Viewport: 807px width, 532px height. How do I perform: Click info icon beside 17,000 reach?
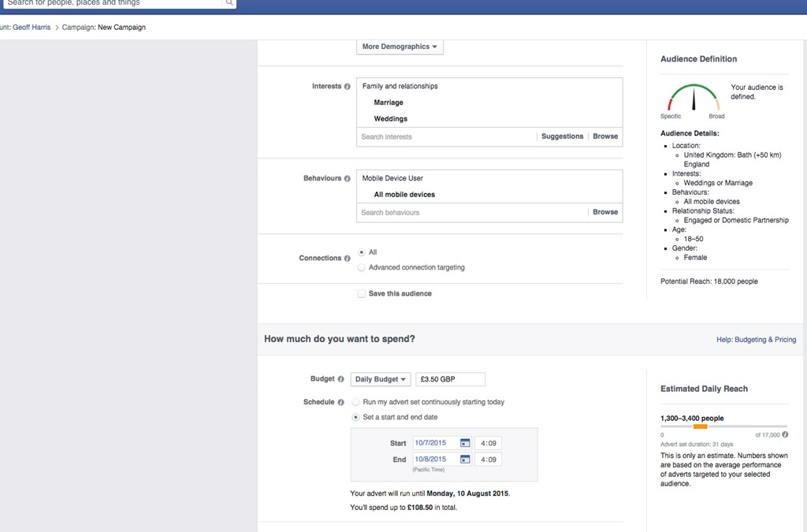(785, 434)
